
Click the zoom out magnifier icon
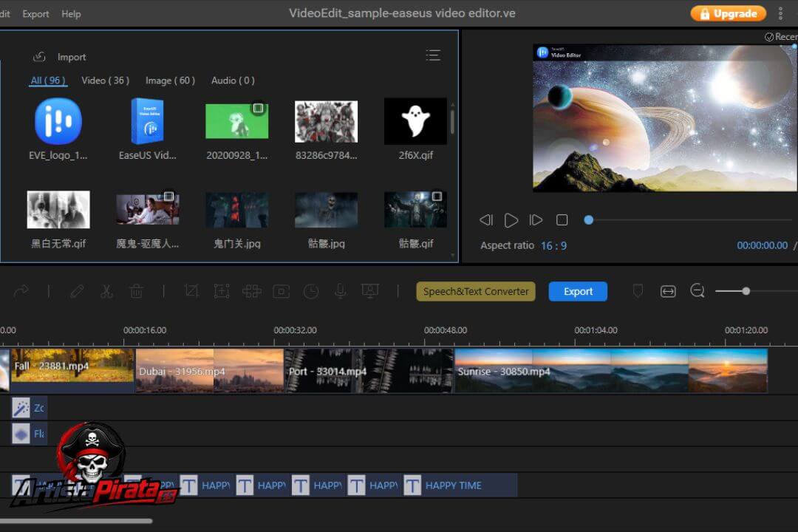point(698,290)
